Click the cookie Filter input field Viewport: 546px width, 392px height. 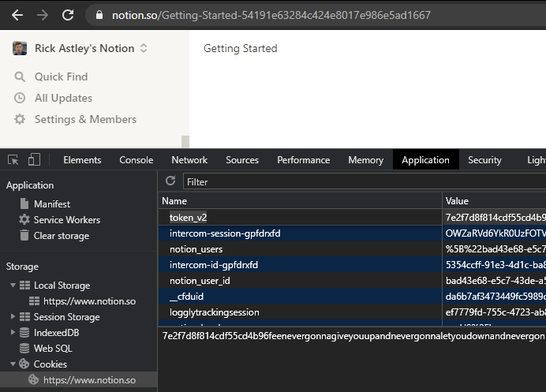[x=365, y=181]
